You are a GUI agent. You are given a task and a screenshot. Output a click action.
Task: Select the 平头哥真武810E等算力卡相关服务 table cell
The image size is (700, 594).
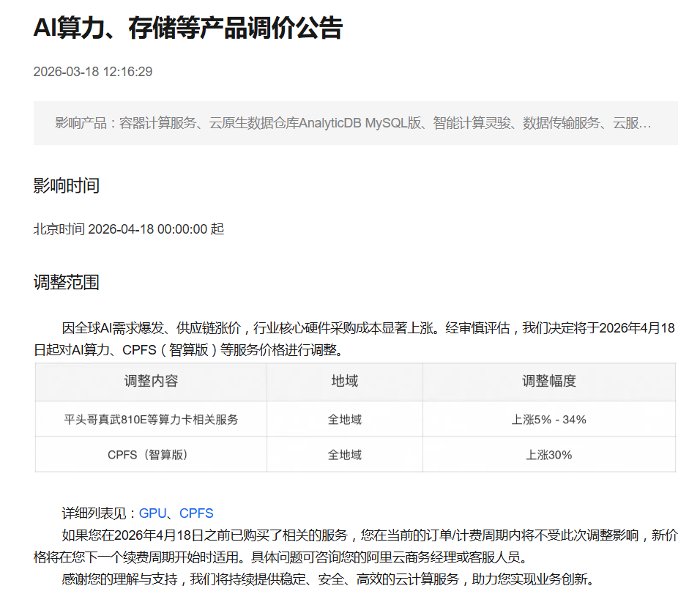pos(151,420)
